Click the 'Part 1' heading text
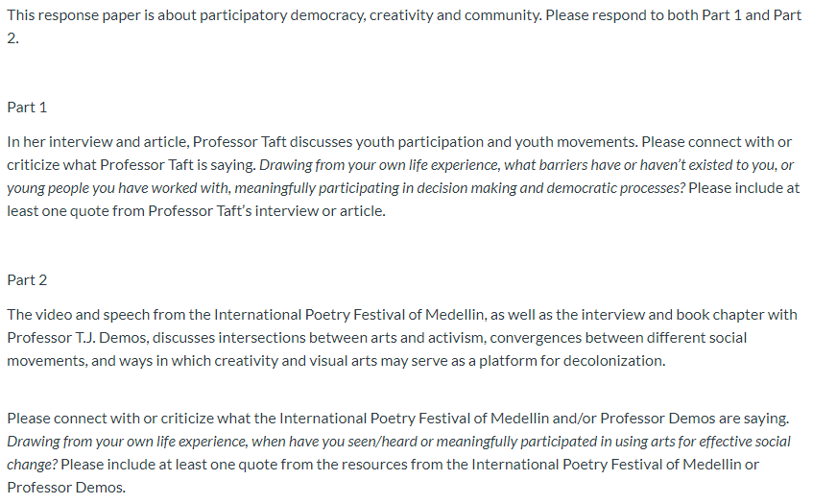 click(x=27, y=108)
